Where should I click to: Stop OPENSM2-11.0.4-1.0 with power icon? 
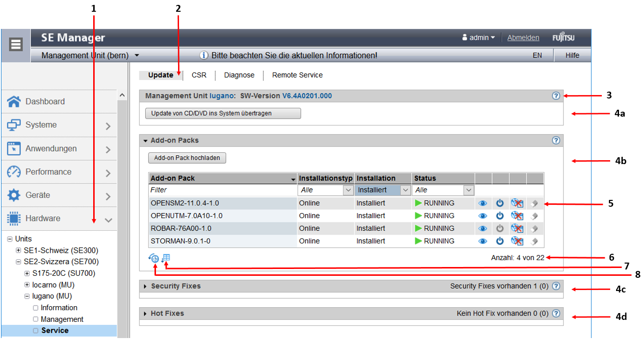(x=500, y=203)
